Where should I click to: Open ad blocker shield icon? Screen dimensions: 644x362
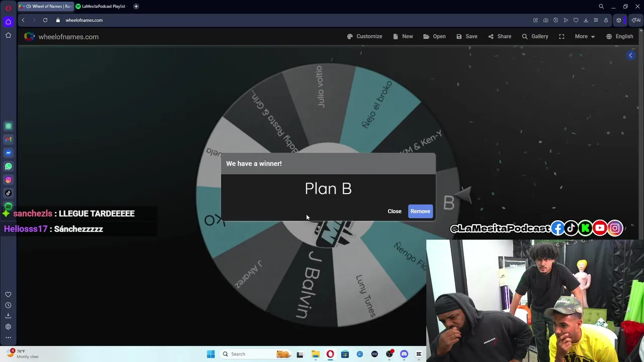[555, 20]
